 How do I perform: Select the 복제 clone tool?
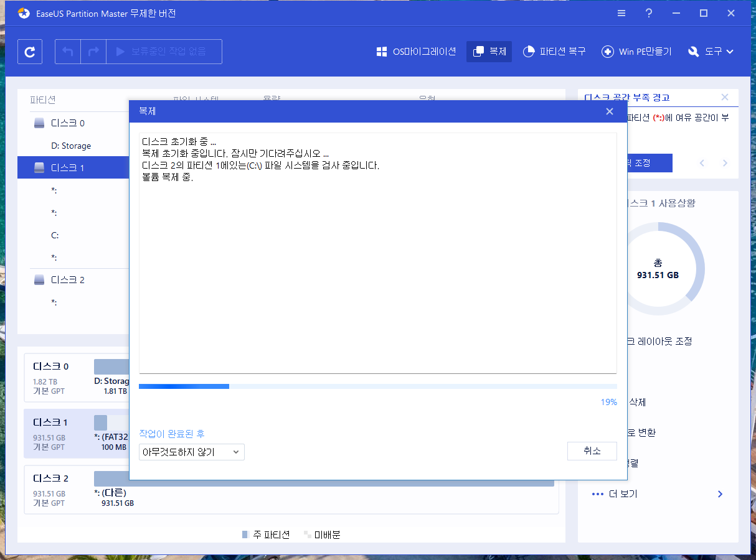tap(489, 52)
